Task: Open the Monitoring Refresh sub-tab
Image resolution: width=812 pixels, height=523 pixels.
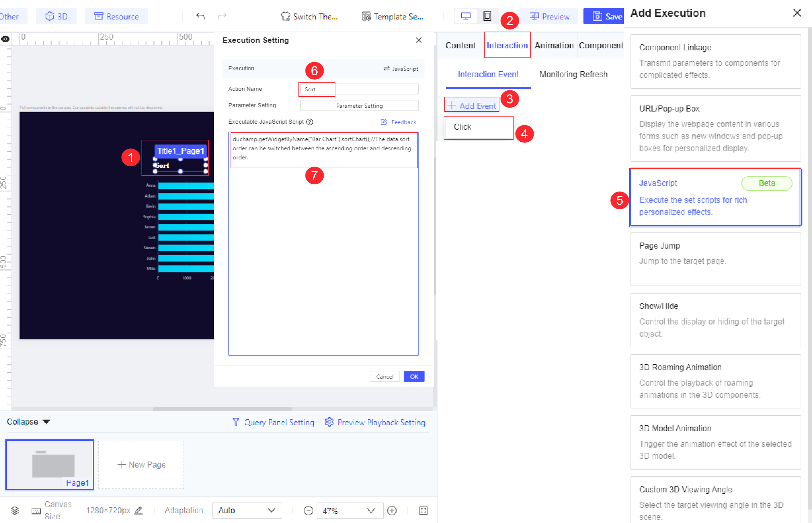Action: click(573, 74)
